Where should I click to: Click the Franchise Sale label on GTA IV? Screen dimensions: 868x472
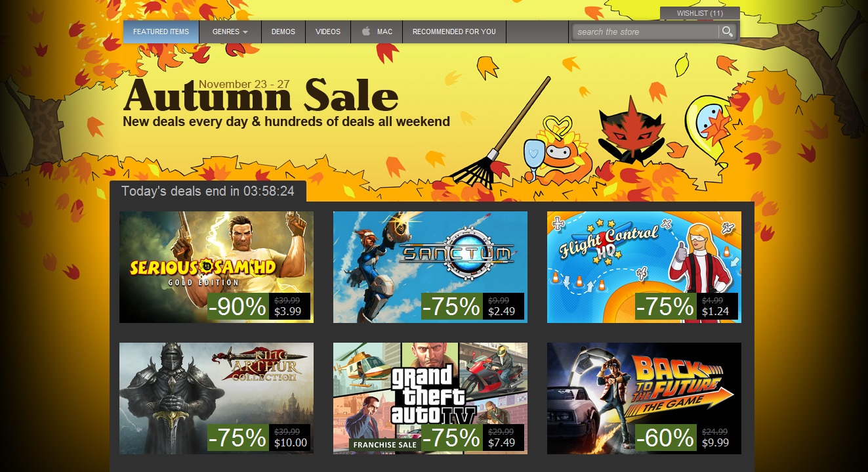tap(385, 444)
